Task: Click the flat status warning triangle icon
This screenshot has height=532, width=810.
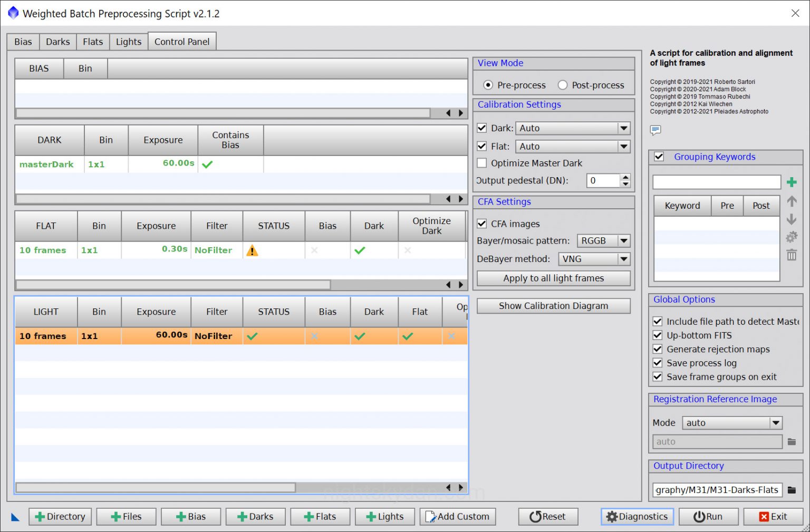Action: point(252,251)
